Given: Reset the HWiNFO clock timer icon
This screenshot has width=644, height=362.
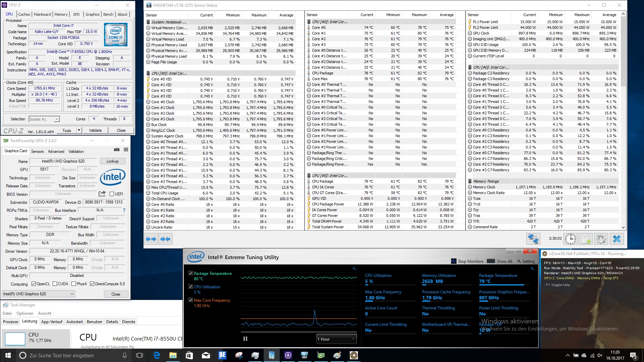Looking at the screenshot, I should tap(570, 239).
